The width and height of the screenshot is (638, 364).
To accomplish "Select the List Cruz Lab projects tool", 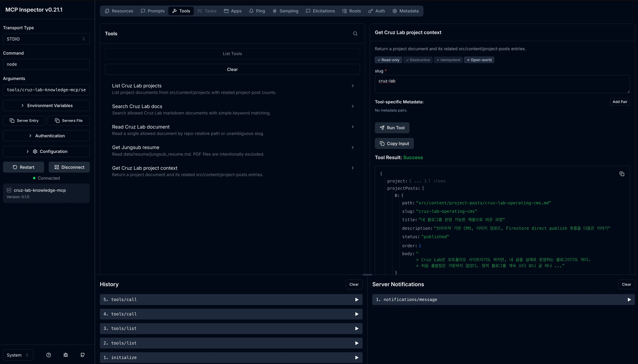I will (232, 89).
